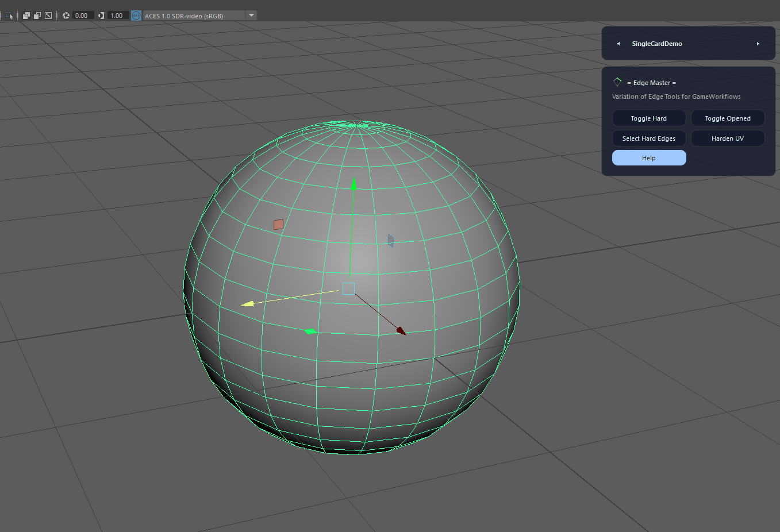Screen dimensions: 780x532
Task: Click the green Y-axis arrow of the manipulator
Action: pyautogui.click(x=354, y=184)
